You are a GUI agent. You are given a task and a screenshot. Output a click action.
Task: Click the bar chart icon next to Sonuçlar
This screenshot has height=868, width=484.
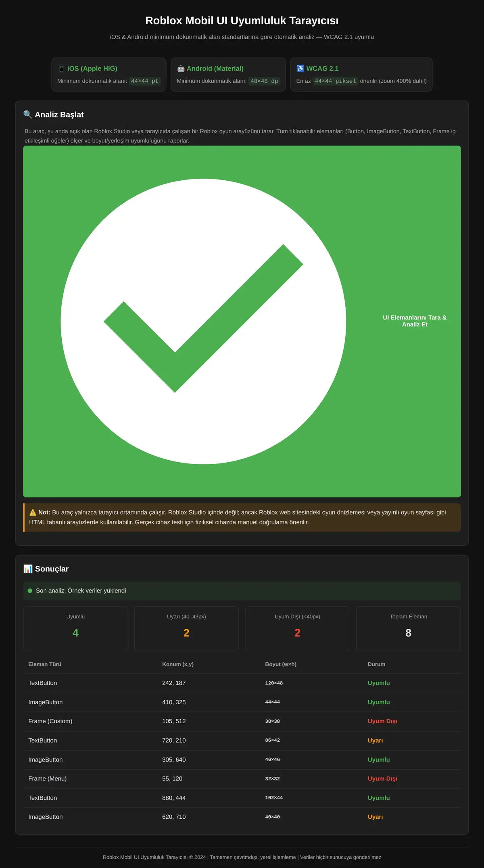pyautogui.click(x=28, y=569)
